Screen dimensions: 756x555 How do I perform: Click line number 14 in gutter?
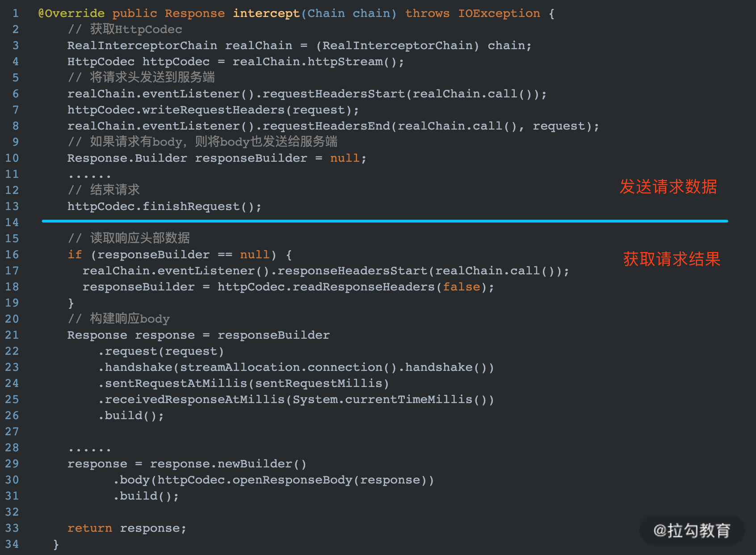pos(12,222)
